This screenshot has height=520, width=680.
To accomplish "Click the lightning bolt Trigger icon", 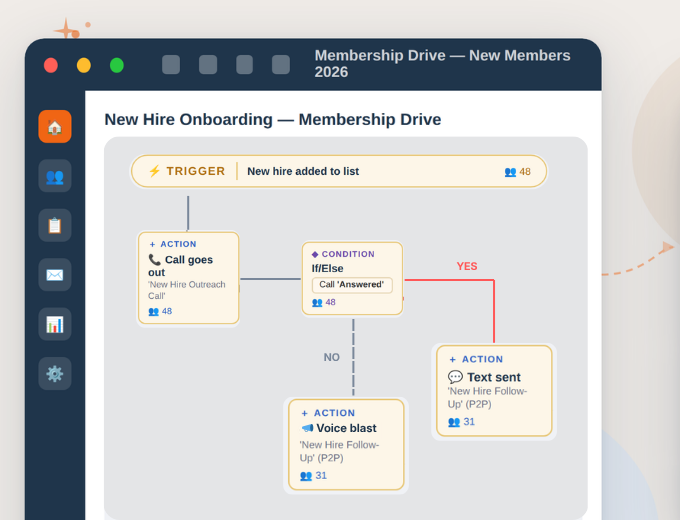I will point(154,171).
